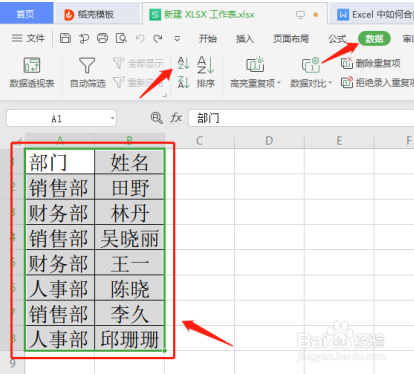Click cell B2 containing 田野

129,187
